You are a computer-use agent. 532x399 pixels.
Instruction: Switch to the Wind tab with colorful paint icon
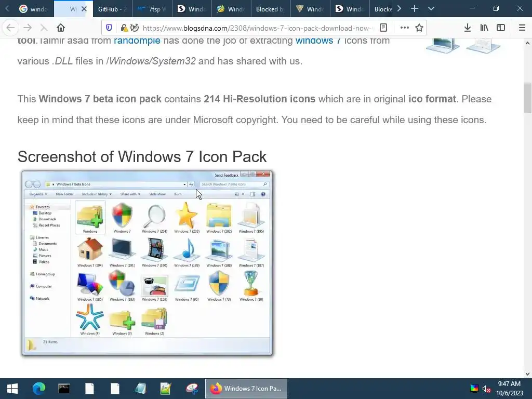click(x=231, y=9)
